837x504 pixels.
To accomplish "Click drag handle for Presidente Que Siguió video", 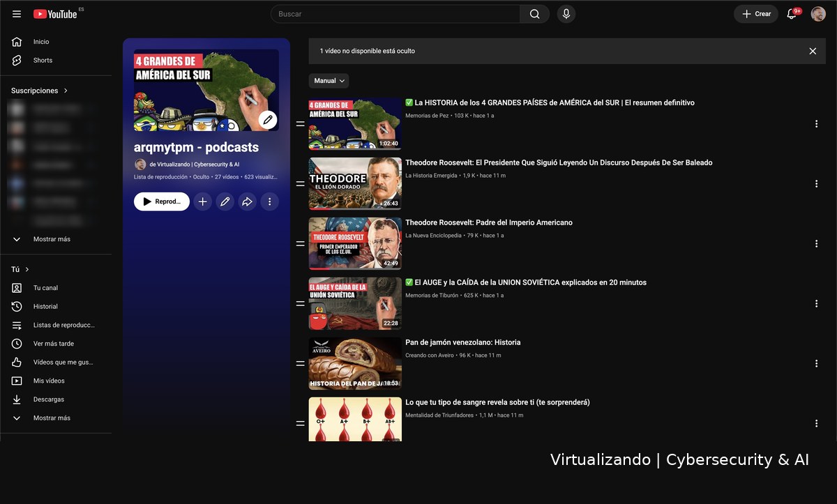I will point(300,184).
